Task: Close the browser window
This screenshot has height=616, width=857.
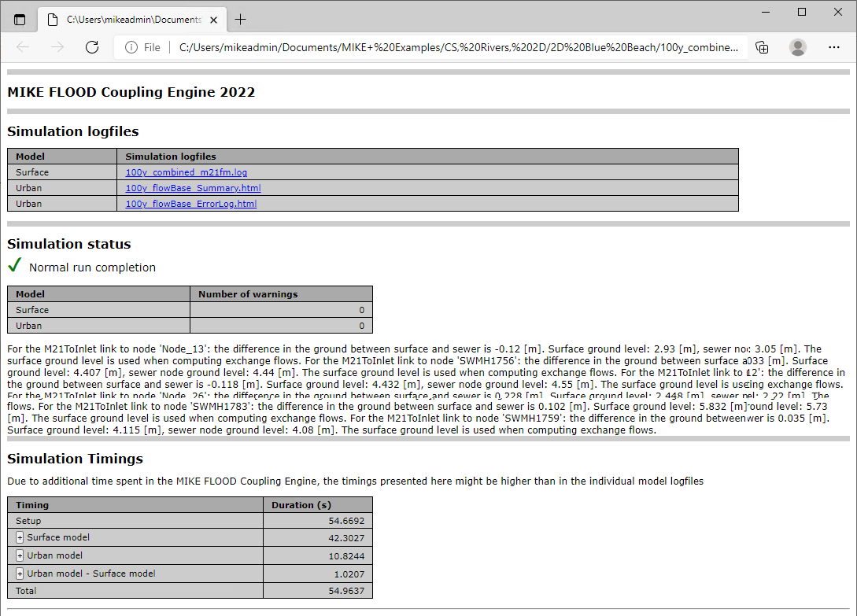Action: click(x=838, y=12)
